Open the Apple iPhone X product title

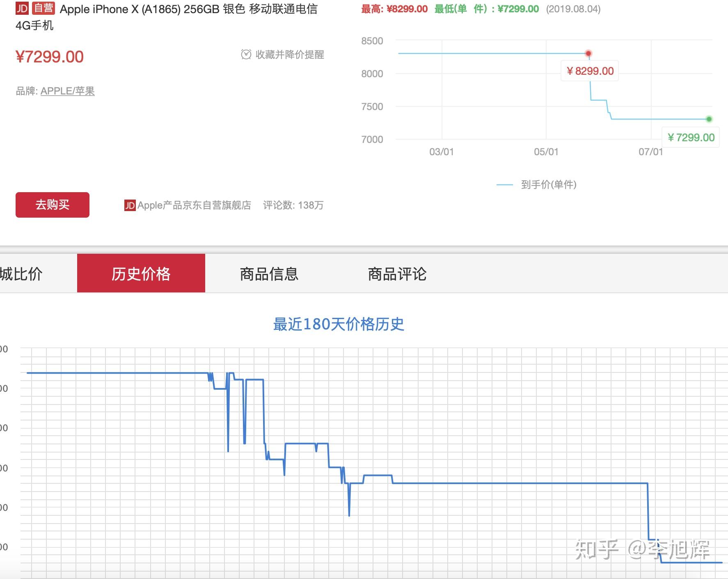click(167, 17)
